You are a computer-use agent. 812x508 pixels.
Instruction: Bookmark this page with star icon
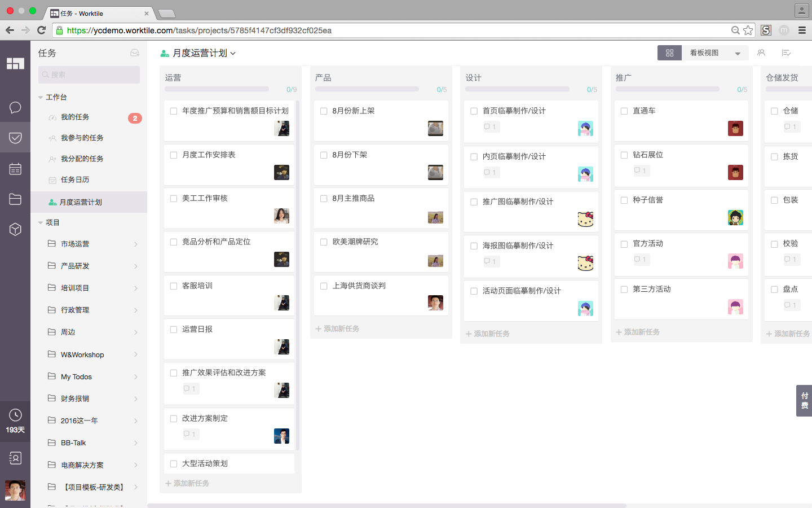[x=748, y=30]
